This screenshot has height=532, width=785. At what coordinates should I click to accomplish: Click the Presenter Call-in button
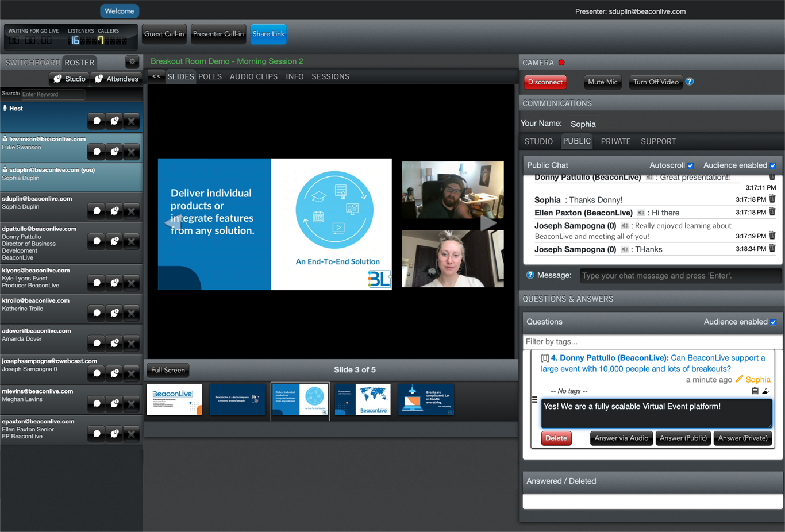(218, 34)
